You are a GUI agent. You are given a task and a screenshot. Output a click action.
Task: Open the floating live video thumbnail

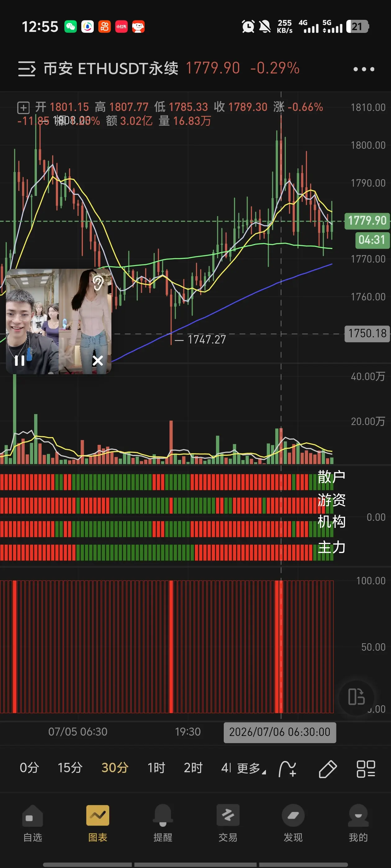pyautogui.click(x=59, y=321)
